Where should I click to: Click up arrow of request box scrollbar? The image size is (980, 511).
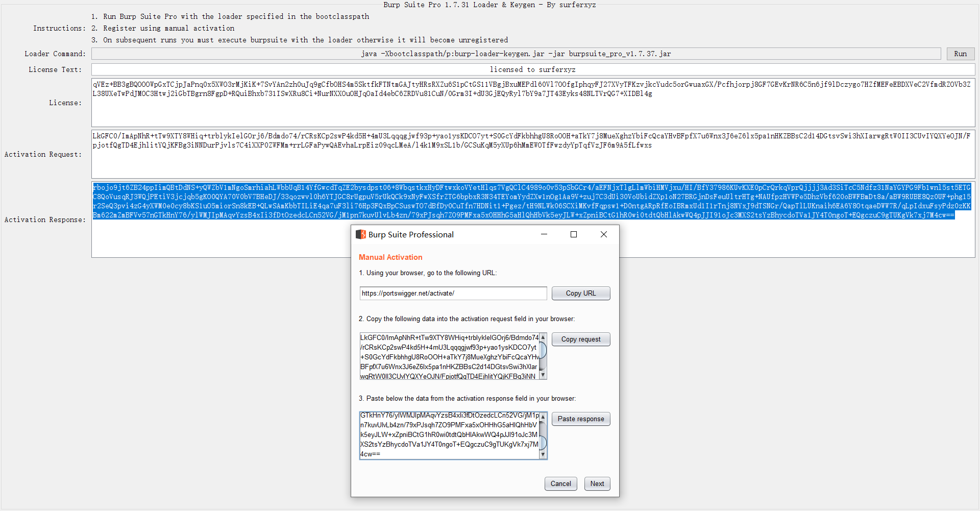[x=543, y=337]
